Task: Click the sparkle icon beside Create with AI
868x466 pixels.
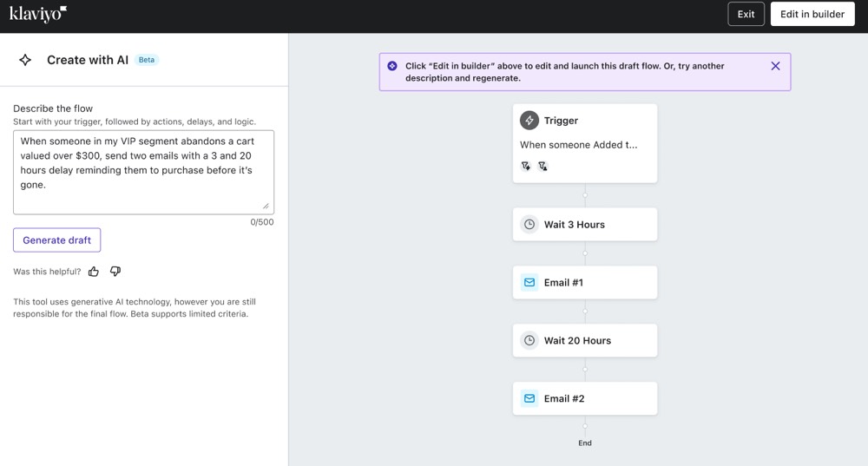Action: click(x=25, y=60)
